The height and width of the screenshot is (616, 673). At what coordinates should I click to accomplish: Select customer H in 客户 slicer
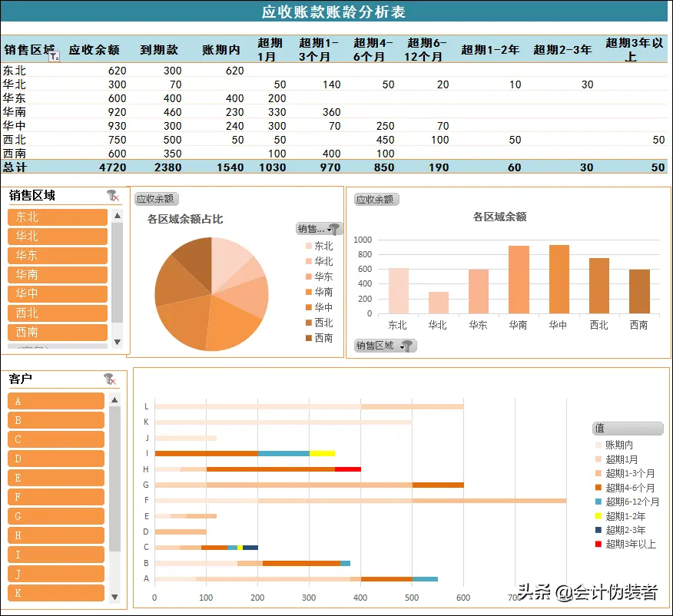point(55,535)
